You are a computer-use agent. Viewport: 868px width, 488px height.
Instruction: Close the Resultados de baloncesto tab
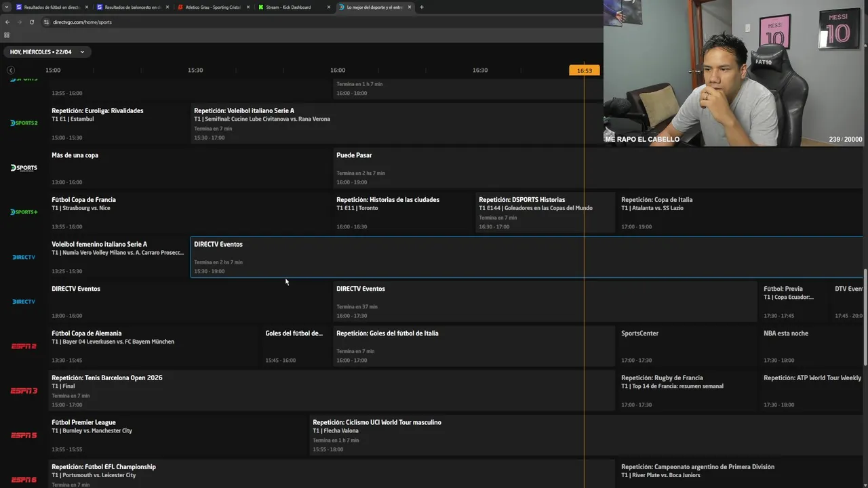click(x=167, y=7)
